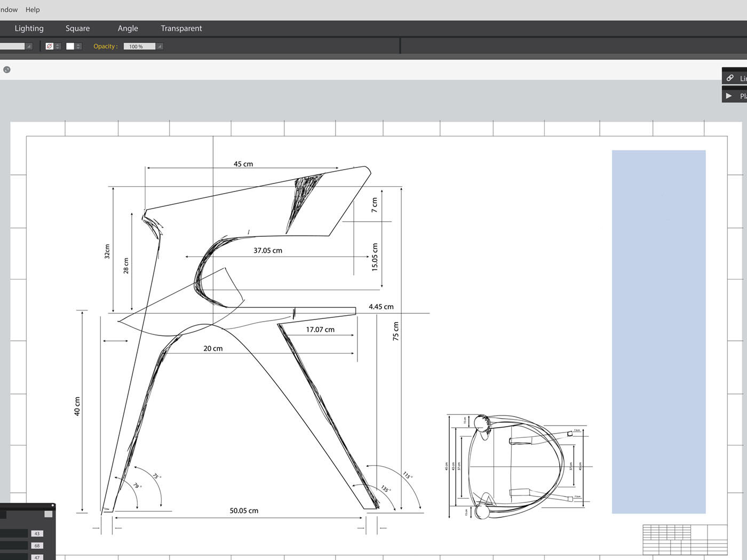The height and width of the screenshot is (560, 747).
Task: Click the no-fill swatch with red slash
Action: click(50, 46)
